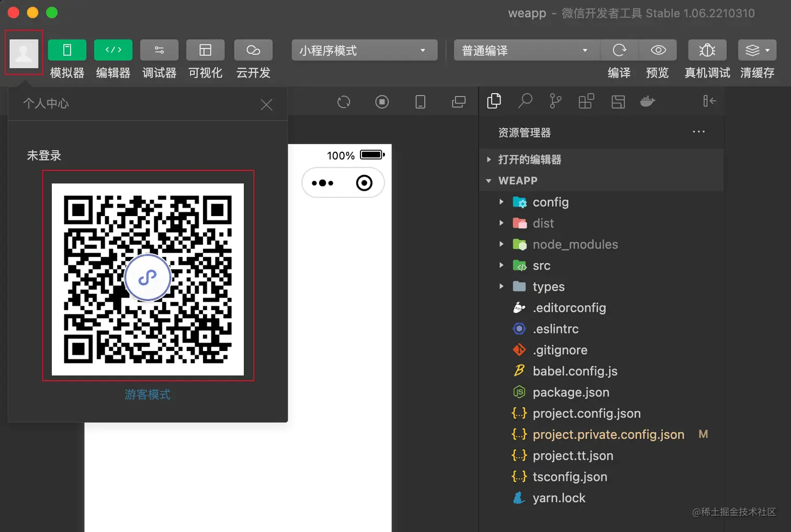Click the login QR code image

148,279
